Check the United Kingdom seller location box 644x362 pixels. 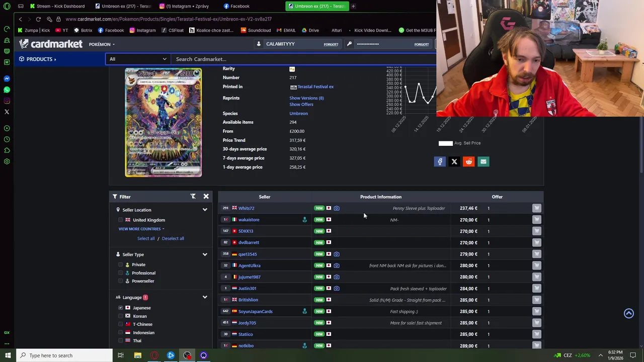coord(120,220)
